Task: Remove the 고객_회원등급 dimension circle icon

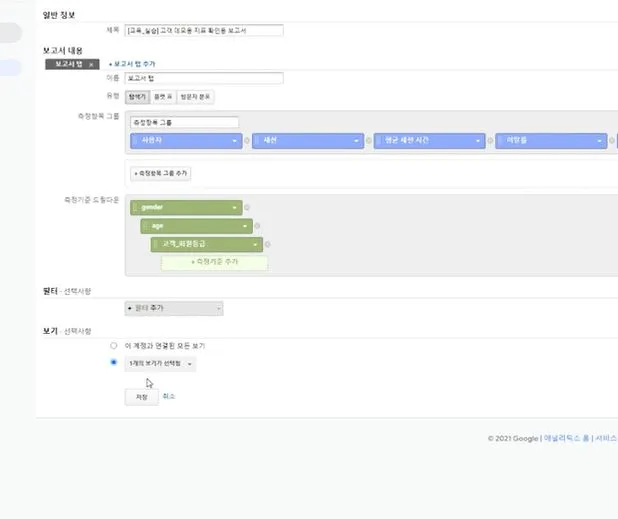Action: [268, 244]
